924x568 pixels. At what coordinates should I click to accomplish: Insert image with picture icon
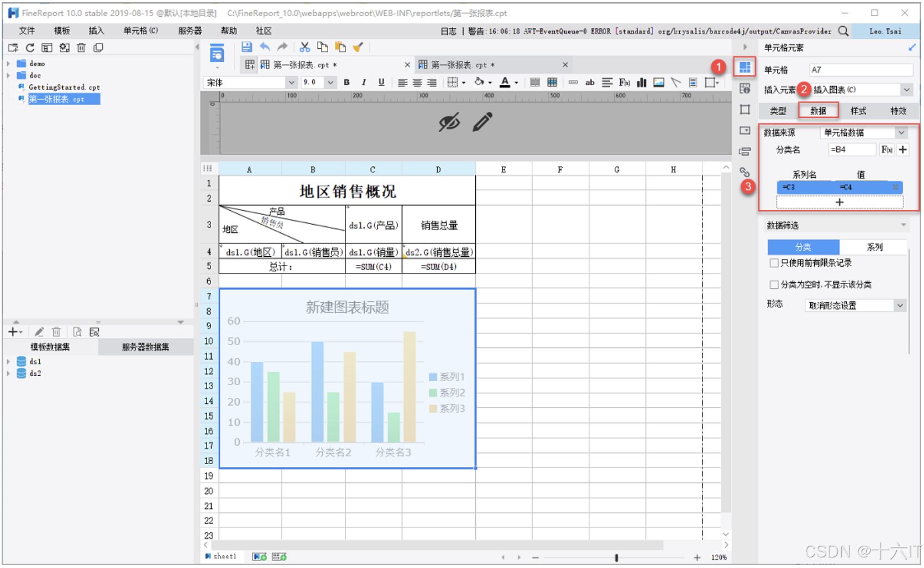tap(659, 82)
